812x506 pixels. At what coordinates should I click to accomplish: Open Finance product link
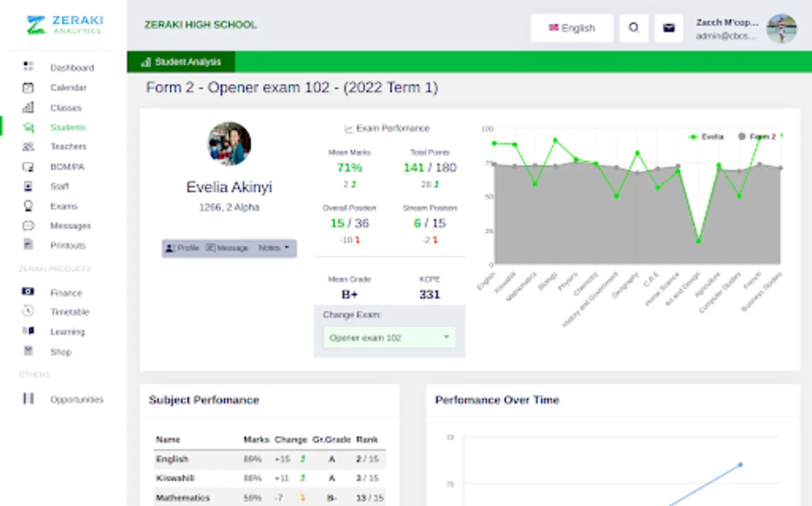pos(66,293)
